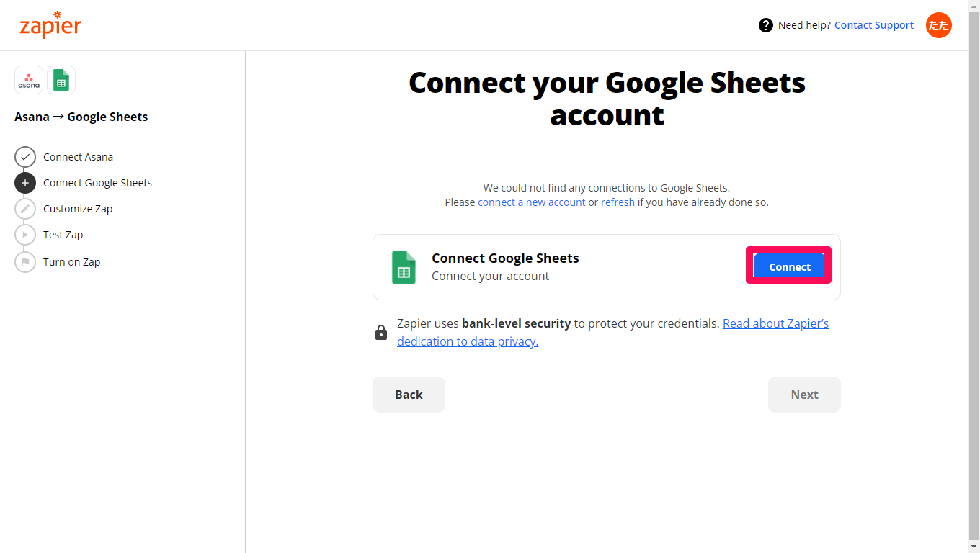Click the pencil icon beside Customize Zap
The width and height of the screenshot is (980, 553).
tap(25, 209)
